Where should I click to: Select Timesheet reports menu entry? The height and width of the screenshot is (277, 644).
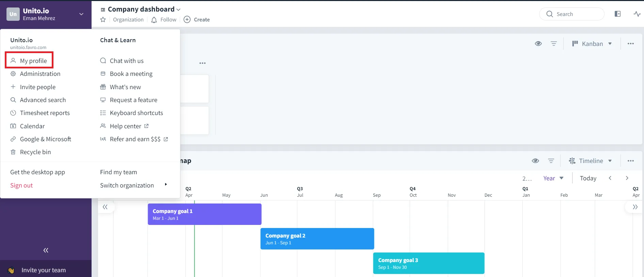(x=45, y=113)
